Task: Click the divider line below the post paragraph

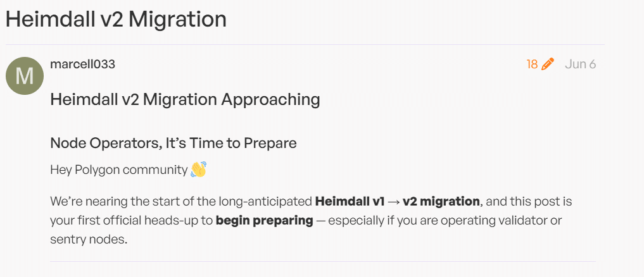Action: click(x=323, y=261)
